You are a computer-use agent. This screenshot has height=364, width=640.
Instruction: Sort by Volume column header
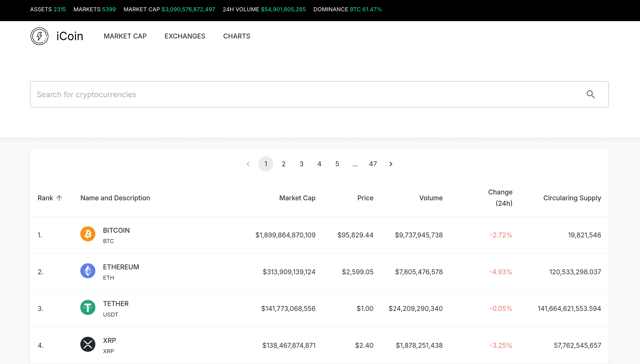[431, 198]
